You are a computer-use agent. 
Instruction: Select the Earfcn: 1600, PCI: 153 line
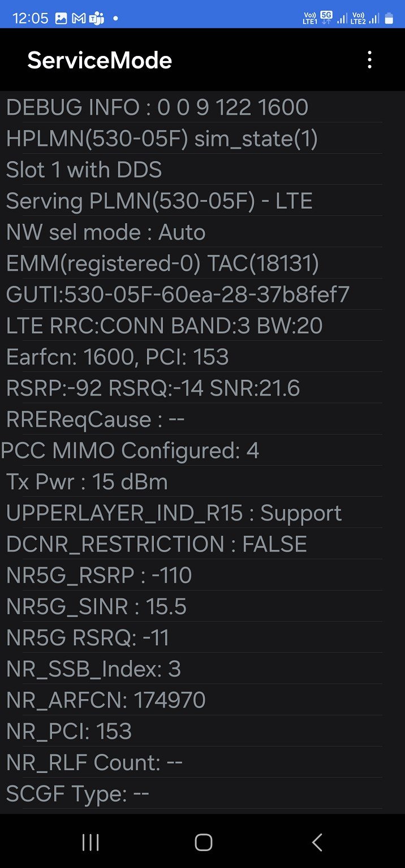point(192,357)
